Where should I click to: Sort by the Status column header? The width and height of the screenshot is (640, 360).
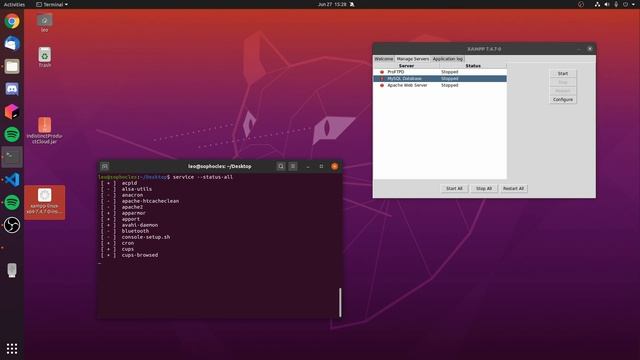473,66
